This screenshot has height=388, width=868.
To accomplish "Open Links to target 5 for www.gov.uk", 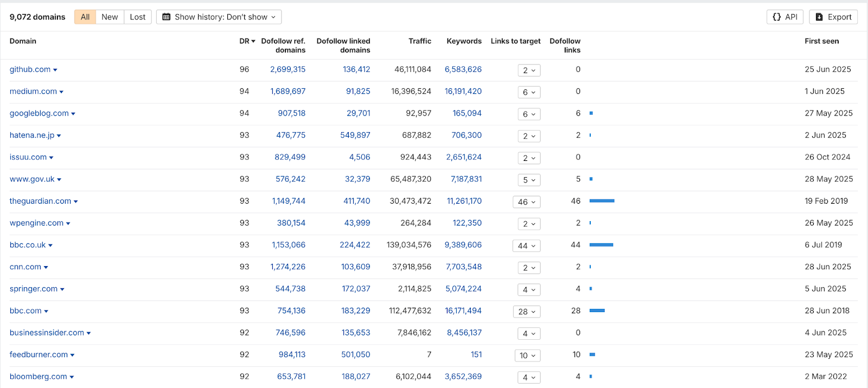I will tap(529, 180).
